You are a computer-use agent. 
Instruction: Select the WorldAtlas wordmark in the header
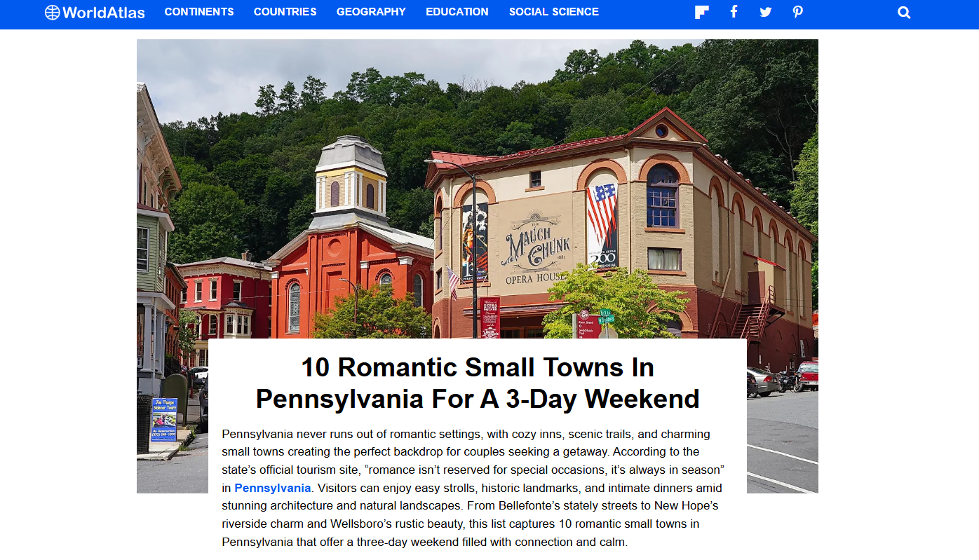click(x=103, y=11)
